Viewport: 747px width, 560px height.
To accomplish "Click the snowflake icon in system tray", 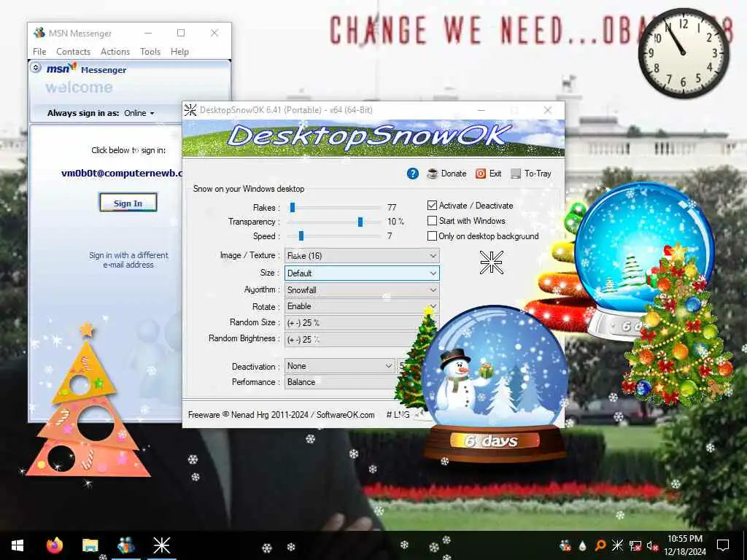I will click(x=617, y=545).
